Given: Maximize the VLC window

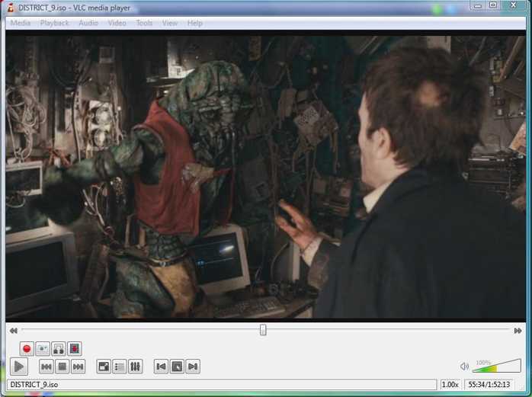Looking at the screenshot, I should (x=493, y=5).
